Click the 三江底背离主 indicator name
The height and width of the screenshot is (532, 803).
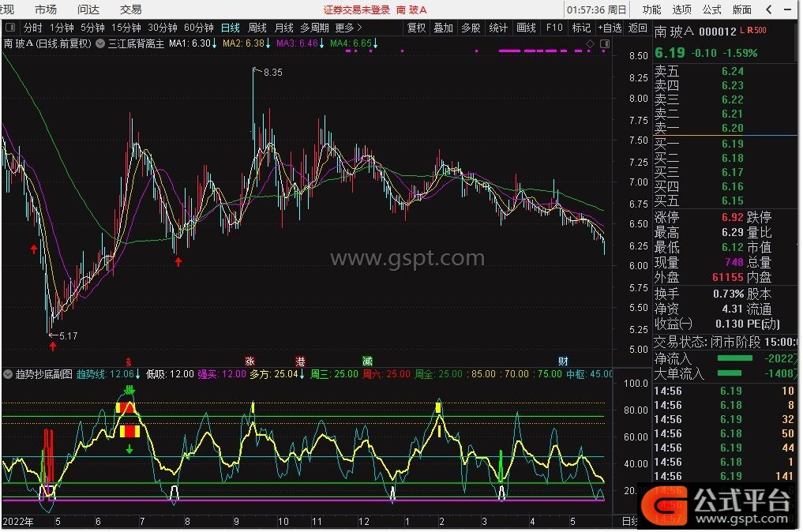click(136, 43)
